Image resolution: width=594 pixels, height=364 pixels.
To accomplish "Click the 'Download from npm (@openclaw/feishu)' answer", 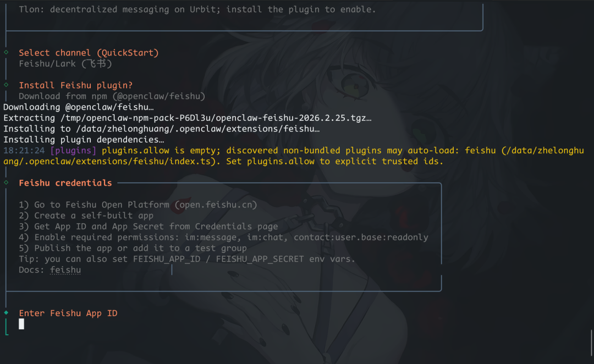I will (112, 96).
